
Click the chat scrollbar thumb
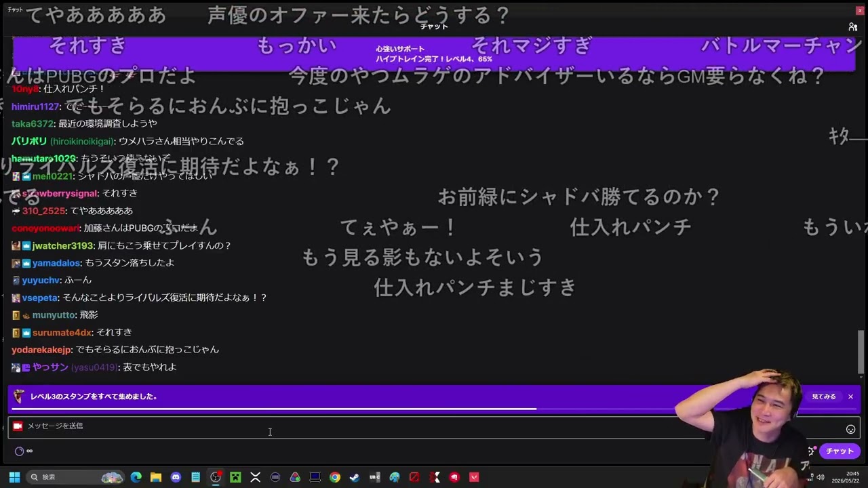861,351
